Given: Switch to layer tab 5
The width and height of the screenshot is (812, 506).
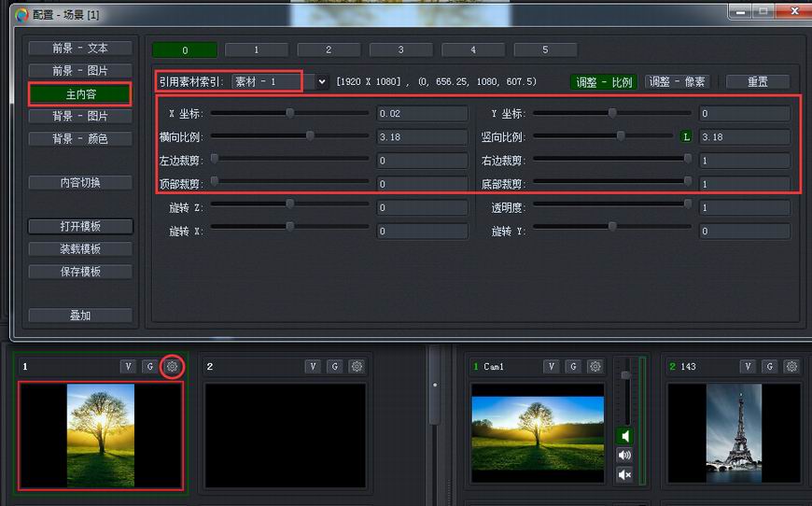Looking at the screenshot, I should click(545, 50).
